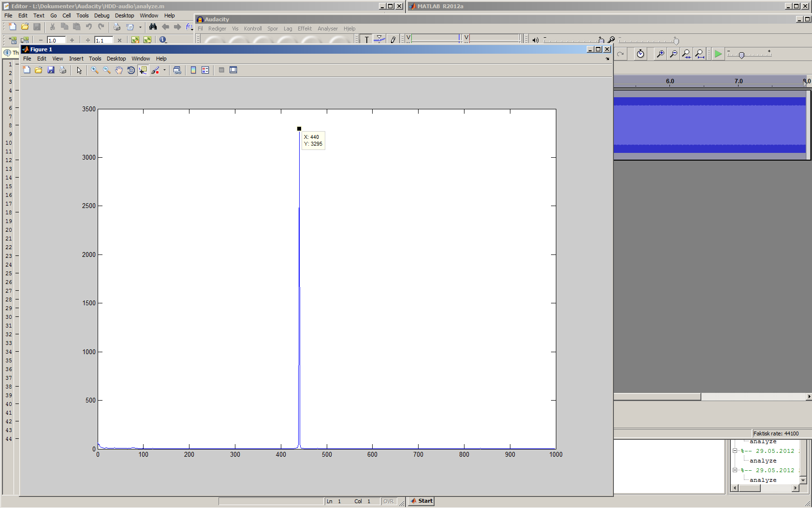Click Cell Mode info icon in Editor
Image resolution: width=812 pixels, height=508 pixels.
click(163, 40)
